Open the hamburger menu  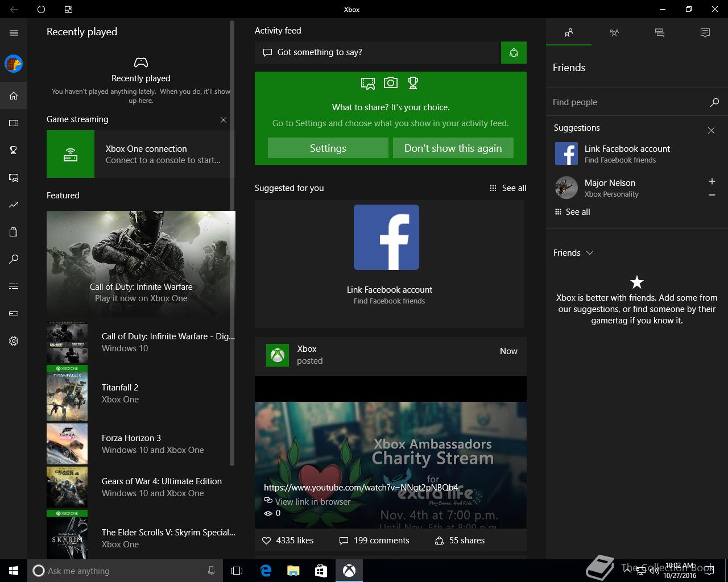[14, 33]
